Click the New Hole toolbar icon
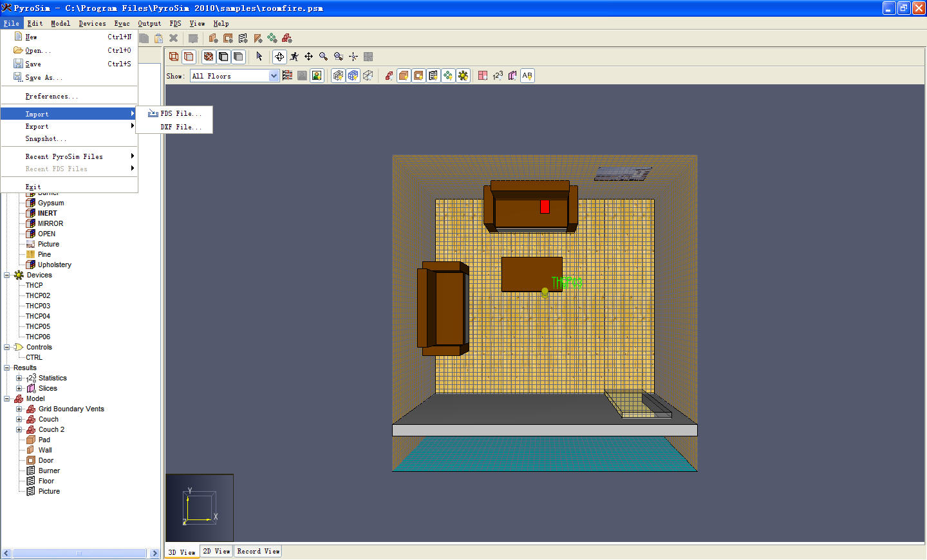This screenshot has width=927, height=560. coord(228,39)
